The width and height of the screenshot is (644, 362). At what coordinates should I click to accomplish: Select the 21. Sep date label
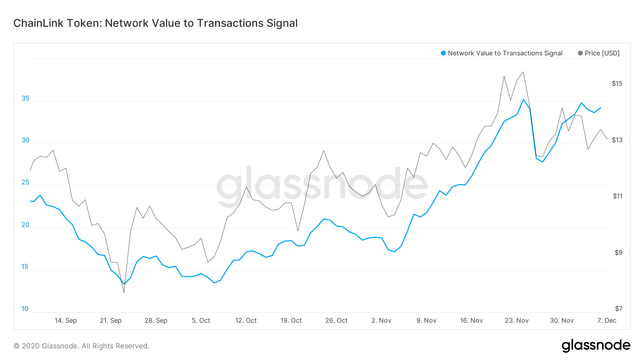(x=111, y=321)
